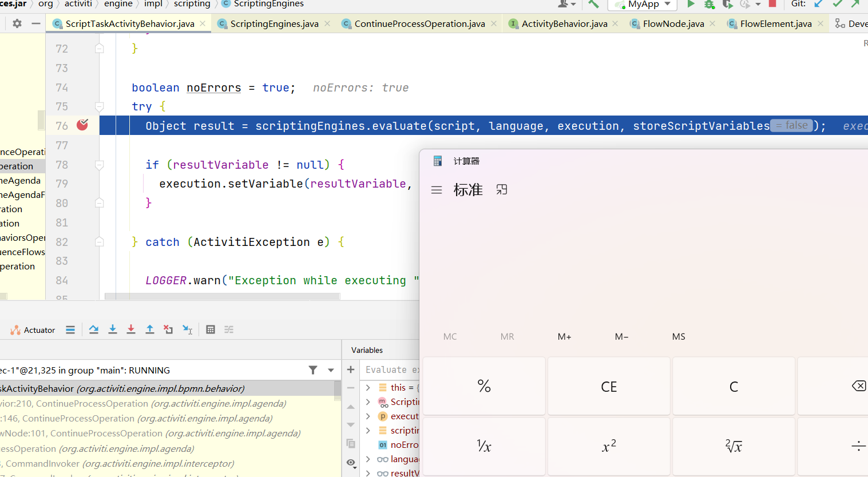
Task: Open the thread selector dropdown arrow
Action: click(x=331, y=370)
